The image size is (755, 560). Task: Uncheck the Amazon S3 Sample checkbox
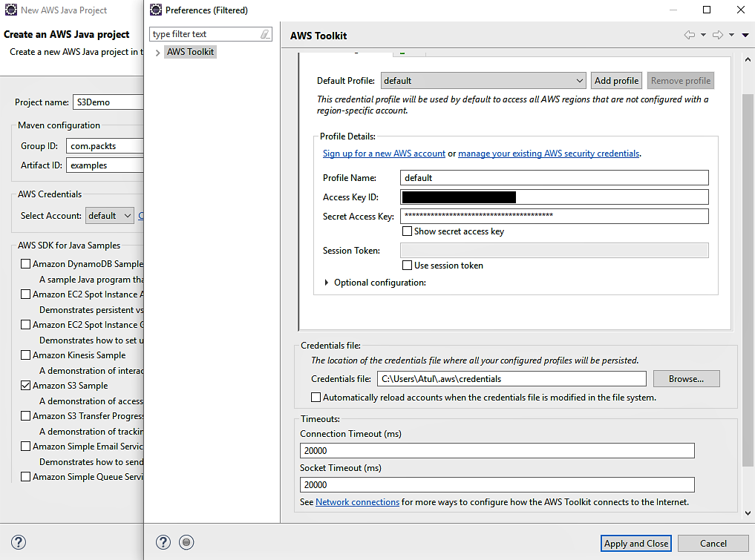tap(25, 386)
